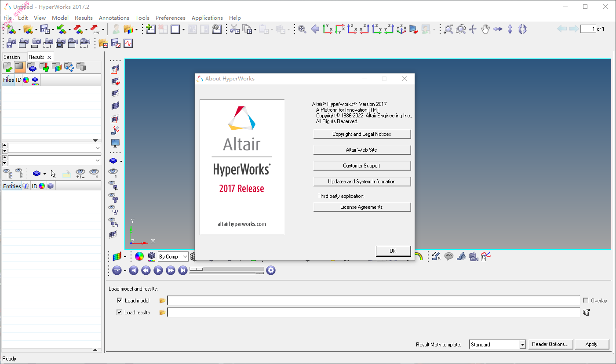Click the green arrow load model icon in browser

click(x=7, y=67)
